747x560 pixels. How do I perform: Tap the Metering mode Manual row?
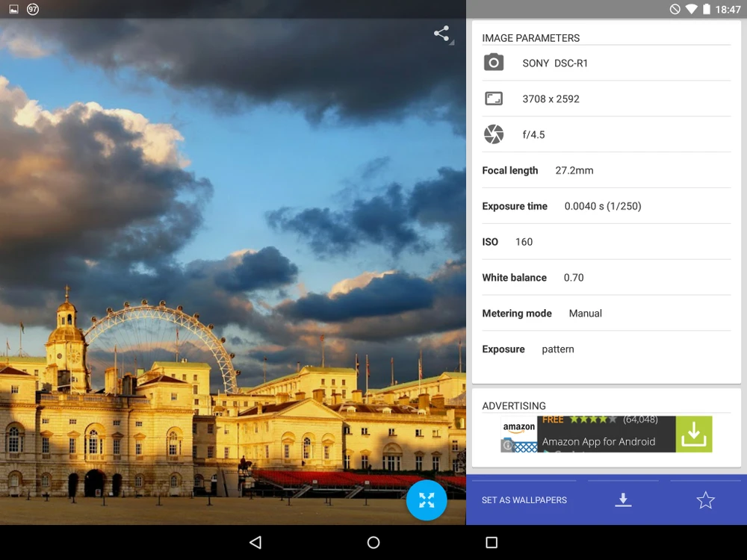(x=605, y=314)
